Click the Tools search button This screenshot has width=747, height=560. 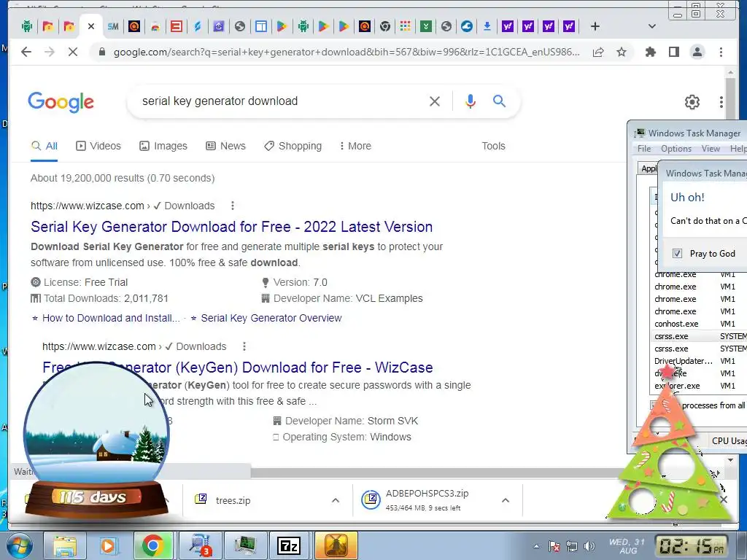click(493, 146)
